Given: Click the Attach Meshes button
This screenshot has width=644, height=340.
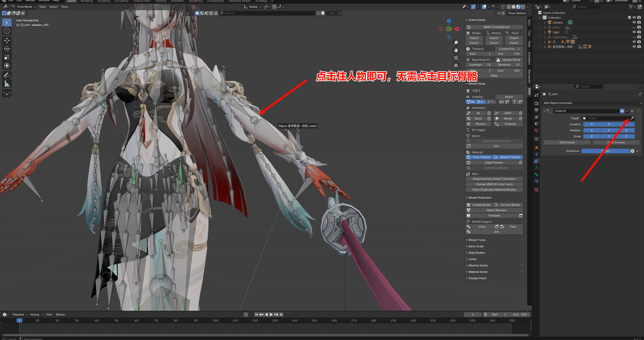Looking at the screenshot, I should click(x=494, y=210).
